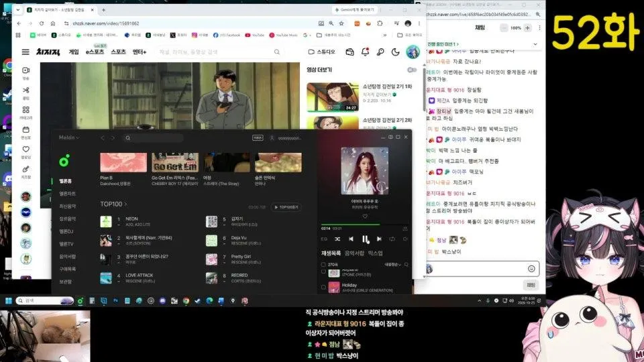Screen dimensions: 644x362
Task: Open the 게임 tab in Chzzk
Action: click(74, 52)
